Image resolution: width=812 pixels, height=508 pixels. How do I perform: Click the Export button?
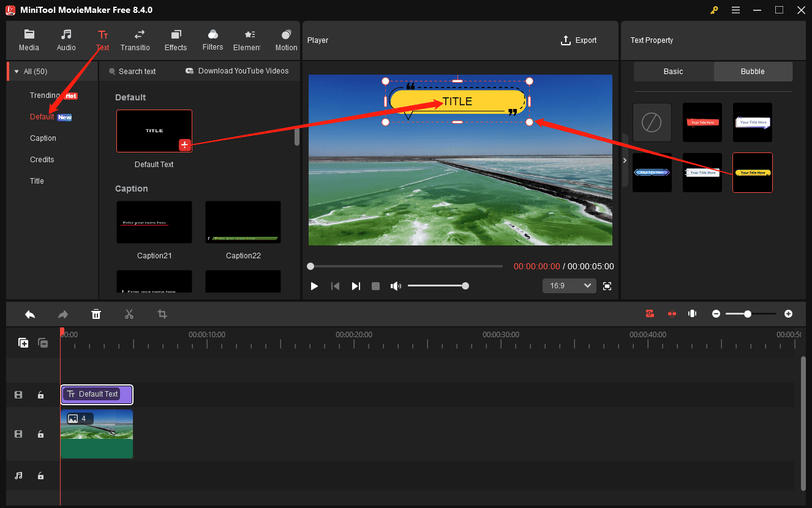(579, 40)
